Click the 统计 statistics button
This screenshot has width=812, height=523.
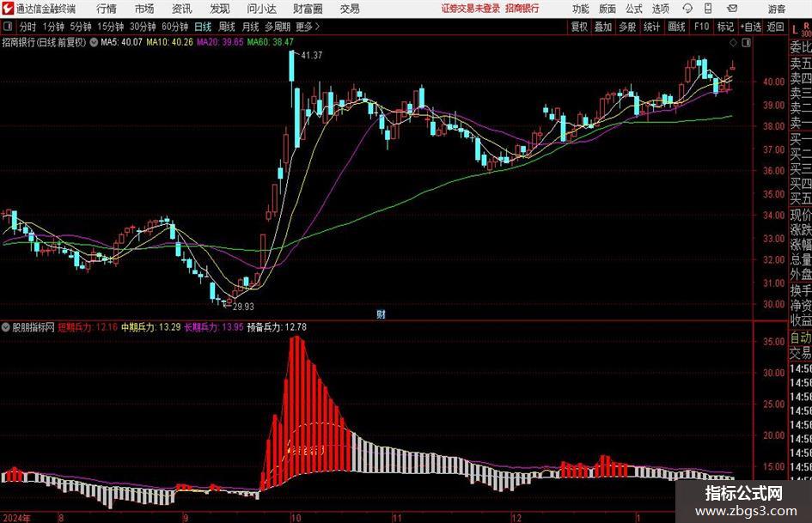click(651, 27)
